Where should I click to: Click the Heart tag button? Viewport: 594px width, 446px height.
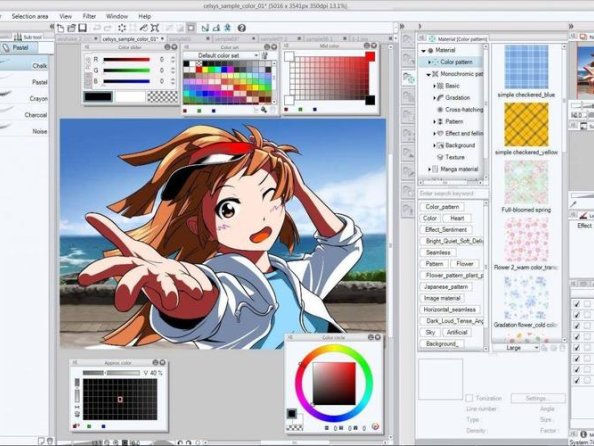(x=457, y=218)
